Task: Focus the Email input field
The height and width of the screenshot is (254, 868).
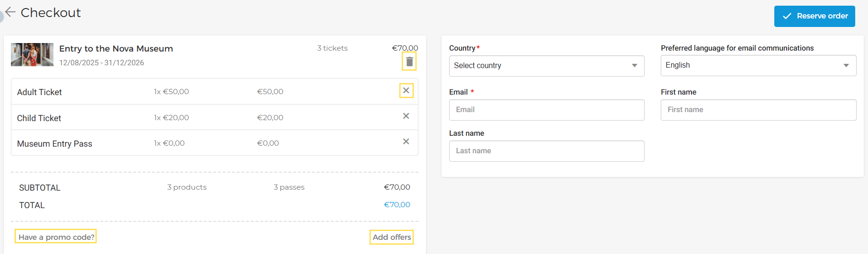Action: pyautogui.click(x=546, y=110)
